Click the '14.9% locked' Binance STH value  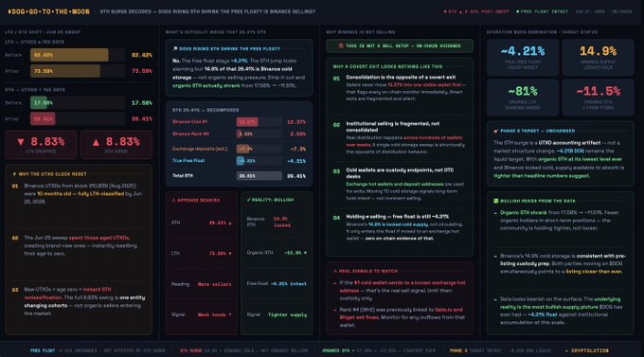coord(282,222)
